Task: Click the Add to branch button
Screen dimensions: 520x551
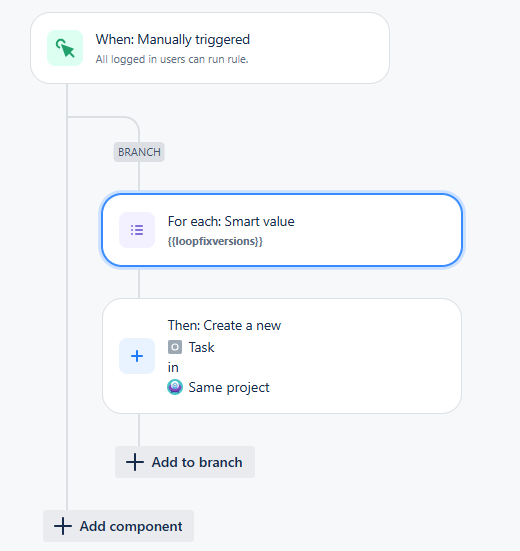Action: pyautogui.click(x=185, y=462)
